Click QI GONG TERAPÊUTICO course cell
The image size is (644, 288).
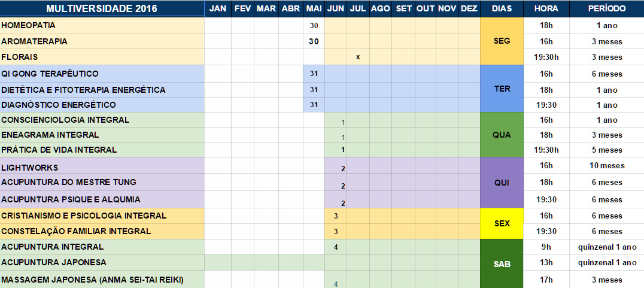[102, 74]
